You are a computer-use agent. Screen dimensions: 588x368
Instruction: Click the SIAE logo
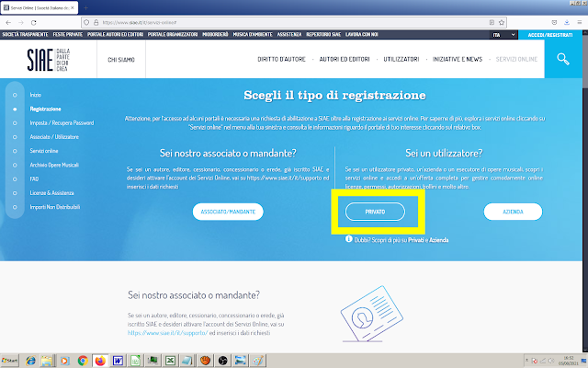click(x=49, y=60)
